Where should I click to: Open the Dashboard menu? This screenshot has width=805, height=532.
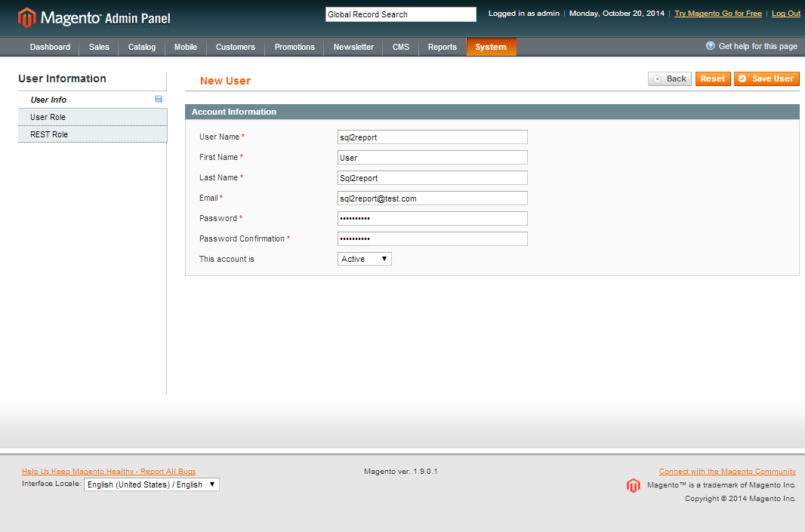click(x=51, y=47)
